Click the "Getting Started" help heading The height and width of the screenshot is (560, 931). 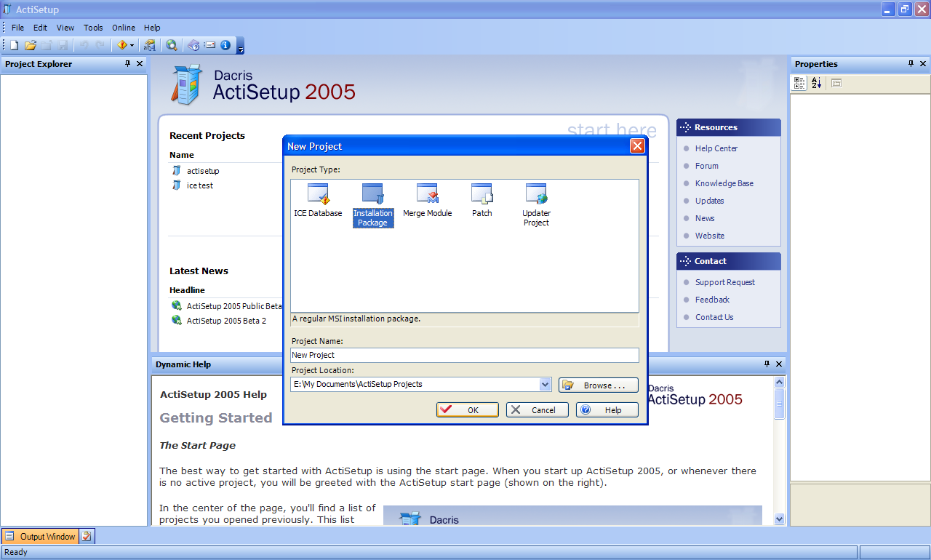[x=216, y=418]
